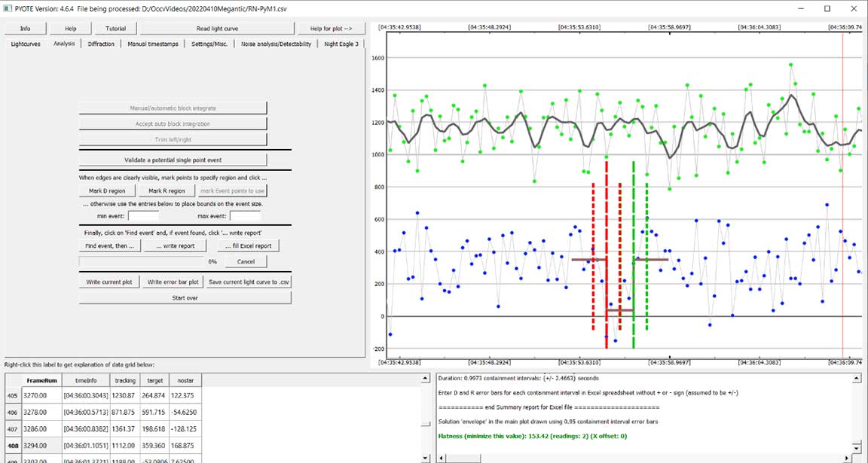Screen dimensions: 868x463
Task: Click Write current plot
Action: pos(109,282)
